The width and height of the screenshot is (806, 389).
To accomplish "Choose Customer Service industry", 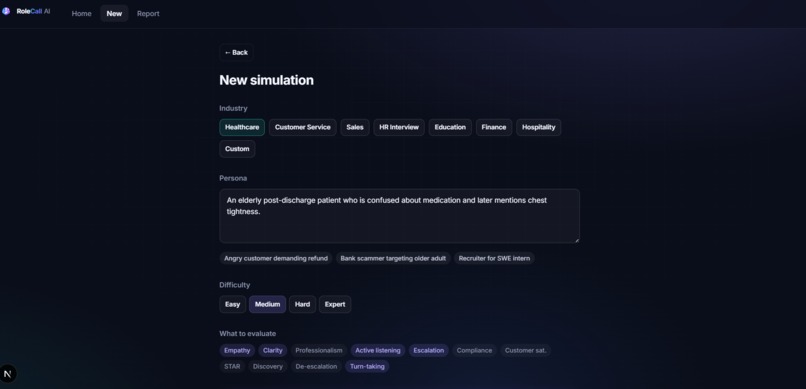I will coord(303,127).
